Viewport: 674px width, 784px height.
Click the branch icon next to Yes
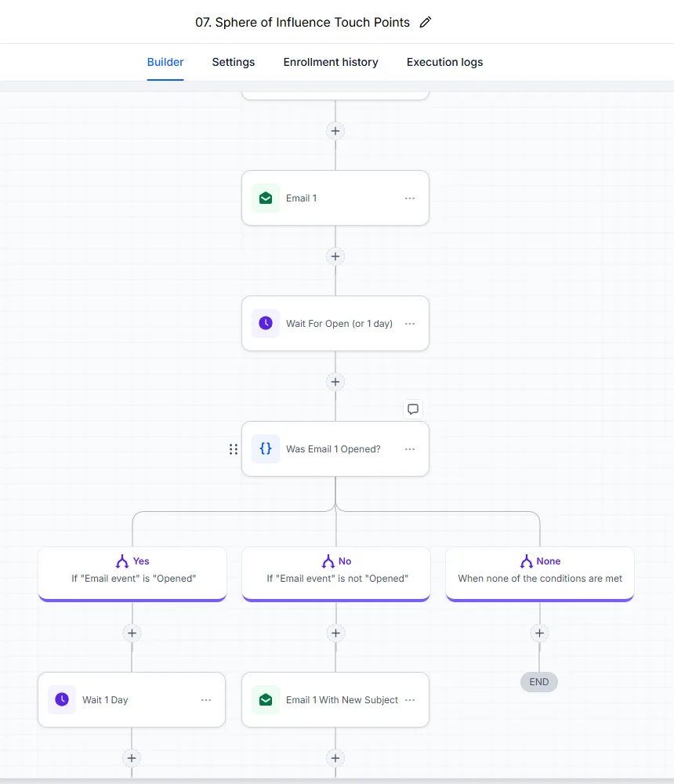click(122, 561)
